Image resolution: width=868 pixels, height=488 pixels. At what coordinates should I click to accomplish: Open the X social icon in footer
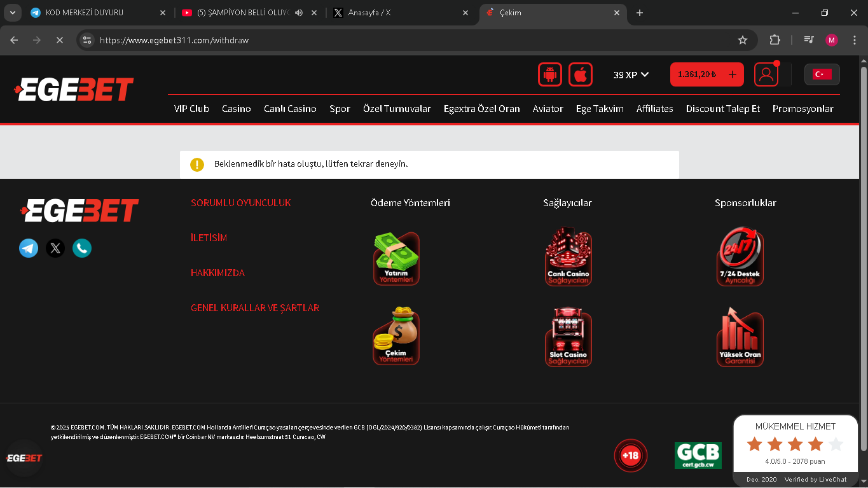tap(55, 247)
